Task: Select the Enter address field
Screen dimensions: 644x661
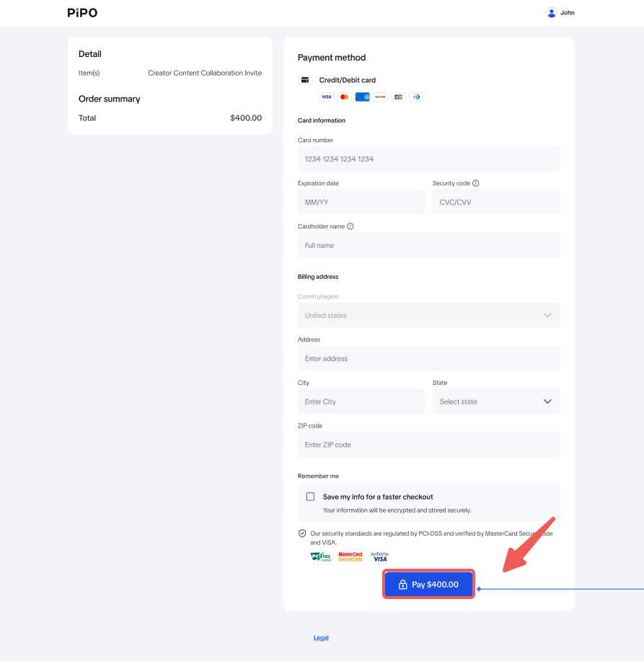Action: 428,358
